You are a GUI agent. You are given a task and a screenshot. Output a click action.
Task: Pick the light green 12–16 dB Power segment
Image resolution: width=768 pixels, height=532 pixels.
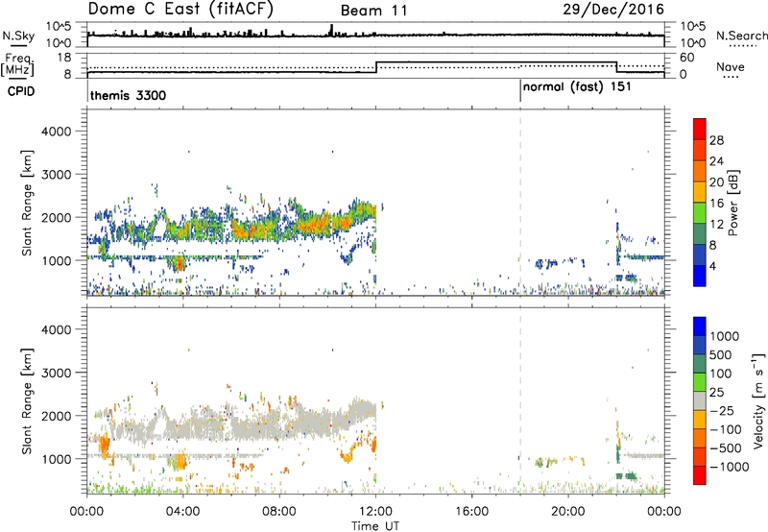pos(700,213)
